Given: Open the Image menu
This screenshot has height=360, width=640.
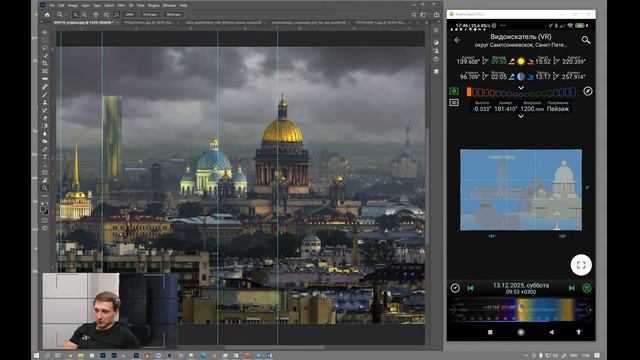Looking at the screenshot, I should (x=73, y=5).
